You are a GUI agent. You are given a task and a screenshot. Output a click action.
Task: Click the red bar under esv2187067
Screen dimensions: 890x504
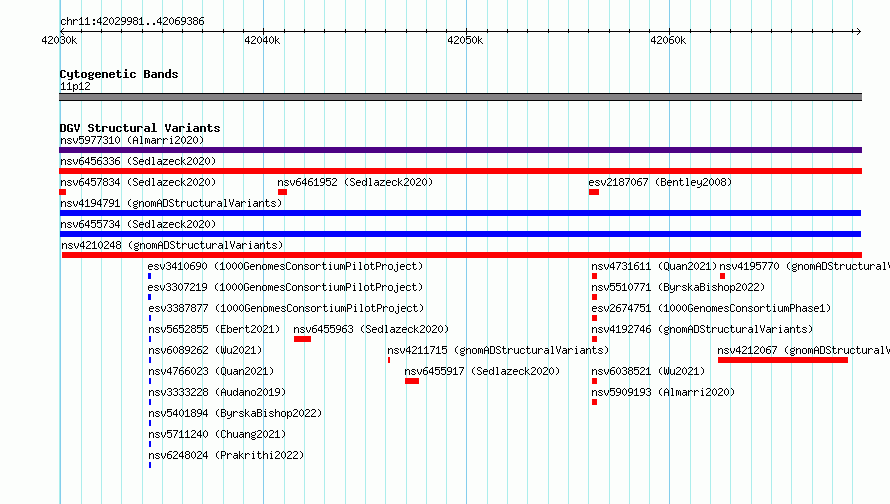[x=594, y=192]
